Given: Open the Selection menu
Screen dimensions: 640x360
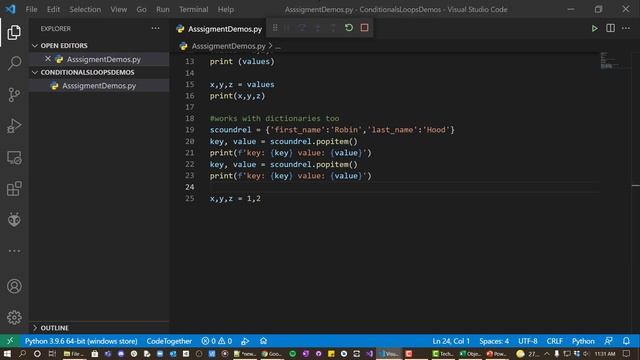Looking at the screenshot, I should point(85,9).
